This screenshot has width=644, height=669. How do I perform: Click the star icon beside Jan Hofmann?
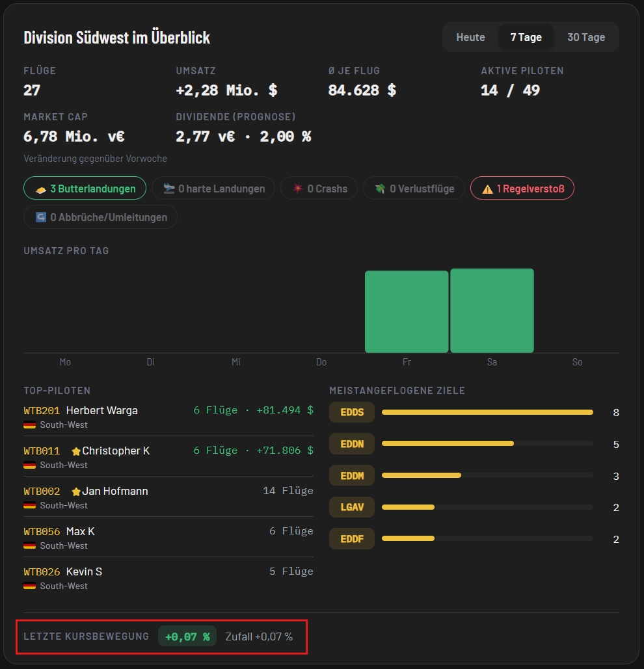point(76,492)
